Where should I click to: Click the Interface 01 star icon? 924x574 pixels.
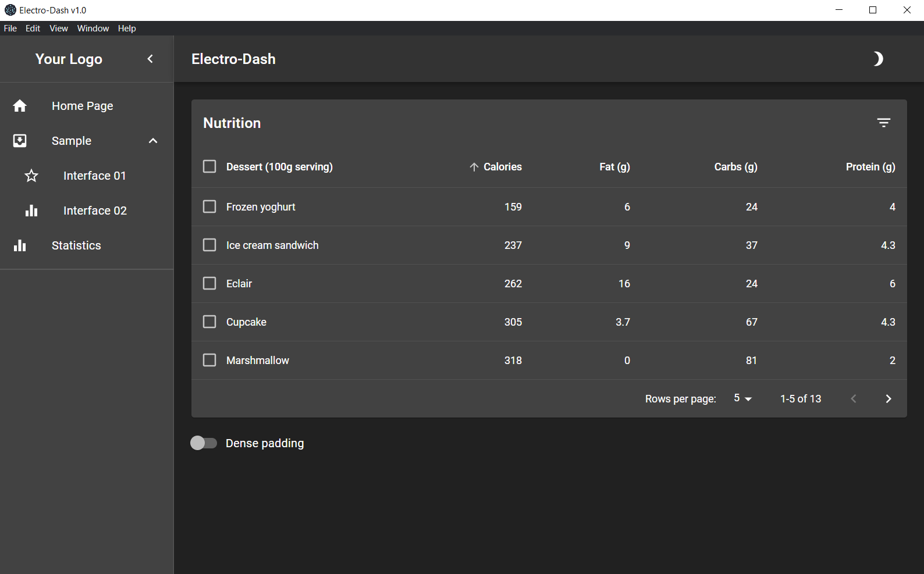pos(31,176)
